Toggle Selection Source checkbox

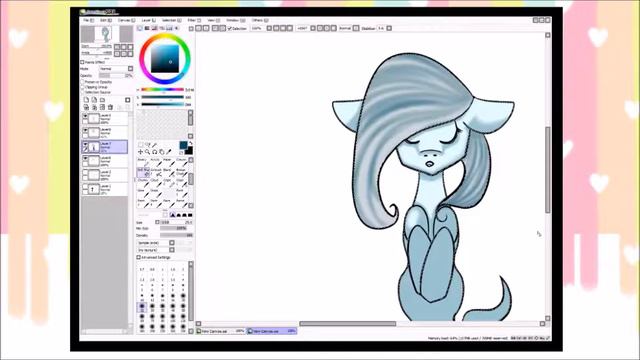pyautogui.click(x=82, y=92)
